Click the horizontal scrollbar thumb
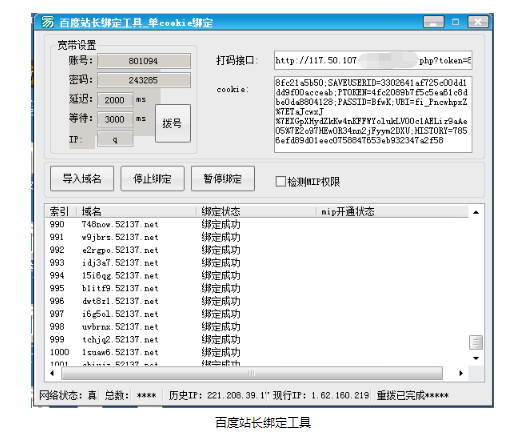 252,373
